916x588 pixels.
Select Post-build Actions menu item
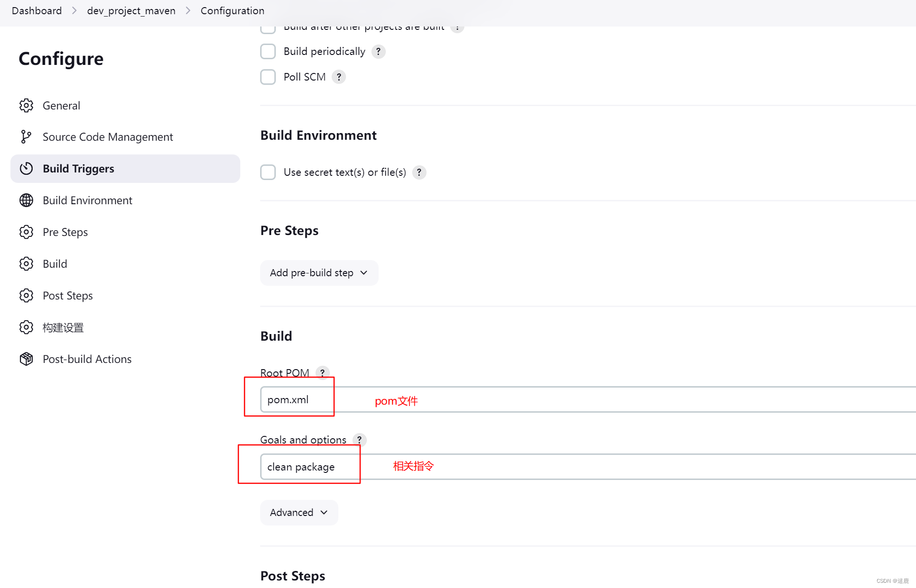click(x=86, y=358)
